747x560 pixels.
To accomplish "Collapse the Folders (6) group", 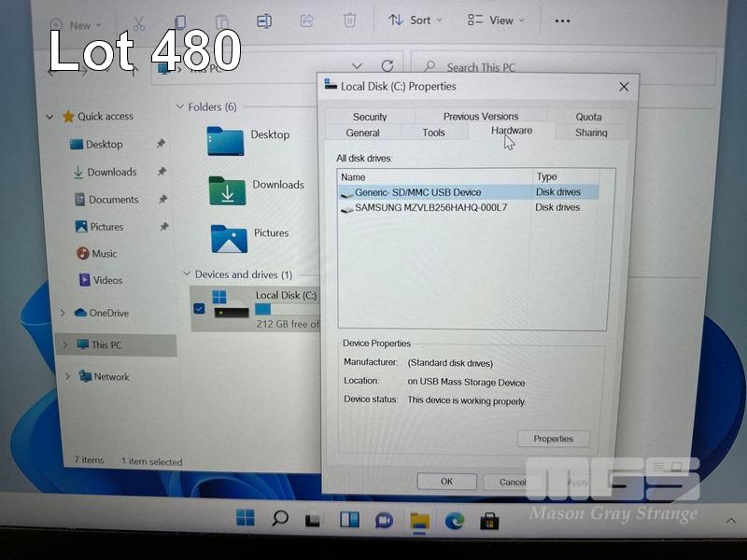I will 180,107.
